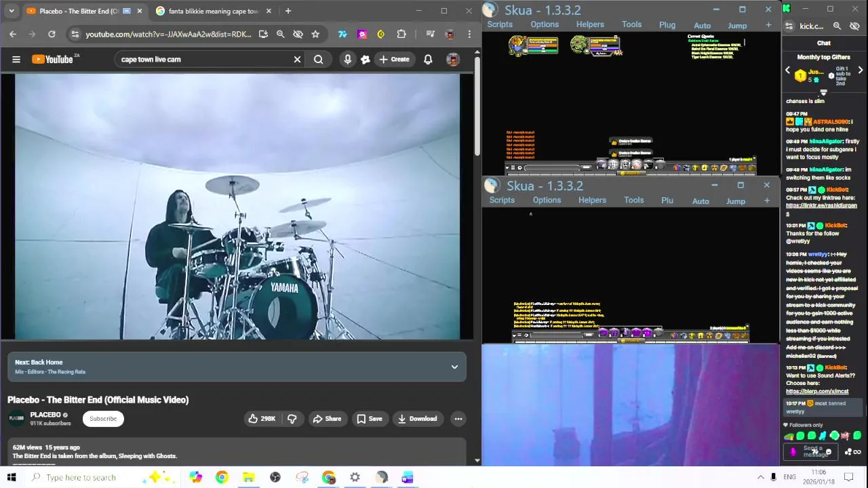The image size is (868, 488).
Task: Open Tools menu in the upper Skua window
Action: 631,24
